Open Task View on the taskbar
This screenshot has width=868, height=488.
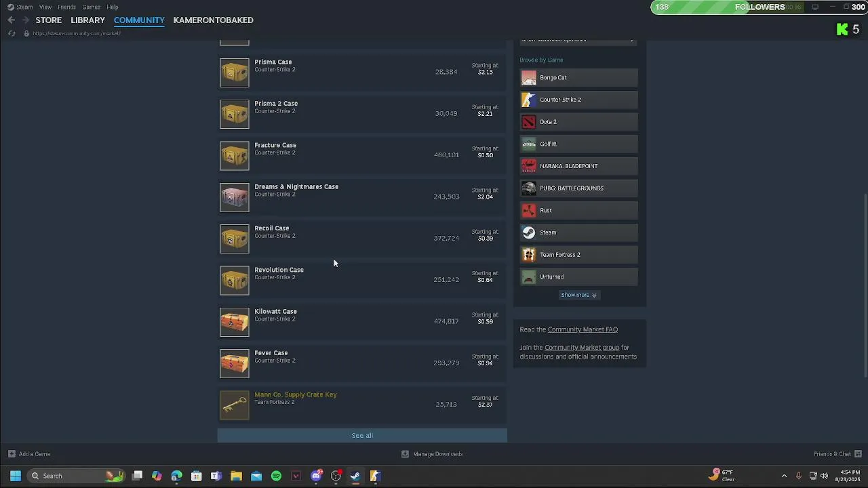click(137, 476)
